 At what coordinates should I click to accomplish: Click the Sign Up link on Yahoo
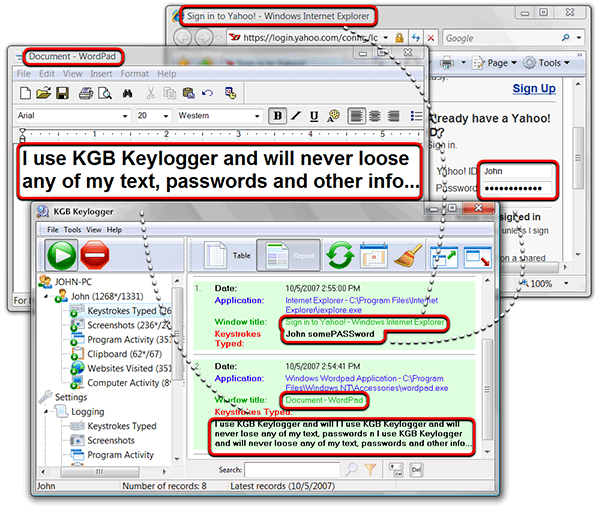pos(534,89)
